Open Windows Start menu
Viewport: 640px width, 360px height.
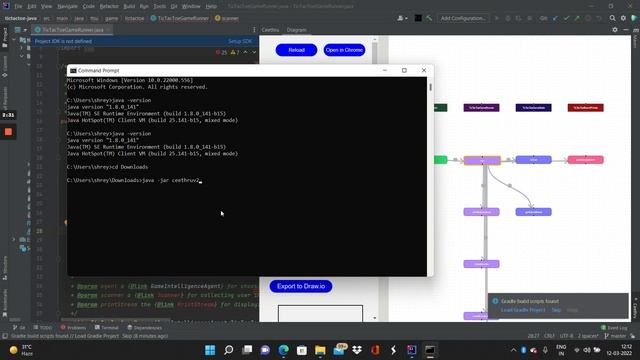pyautogui.click(x=210, y=350)
